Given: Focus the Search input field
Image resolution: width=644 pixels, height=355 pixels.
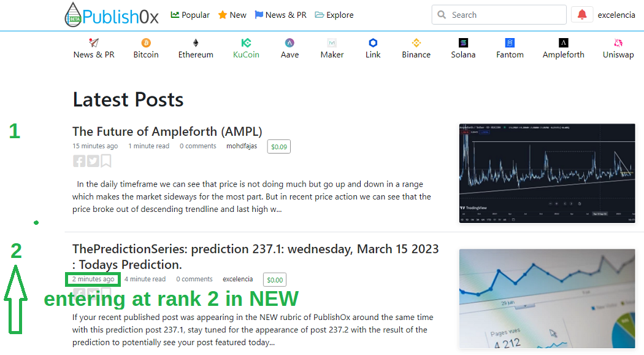Looking at the screenshot, I should 499,15.
